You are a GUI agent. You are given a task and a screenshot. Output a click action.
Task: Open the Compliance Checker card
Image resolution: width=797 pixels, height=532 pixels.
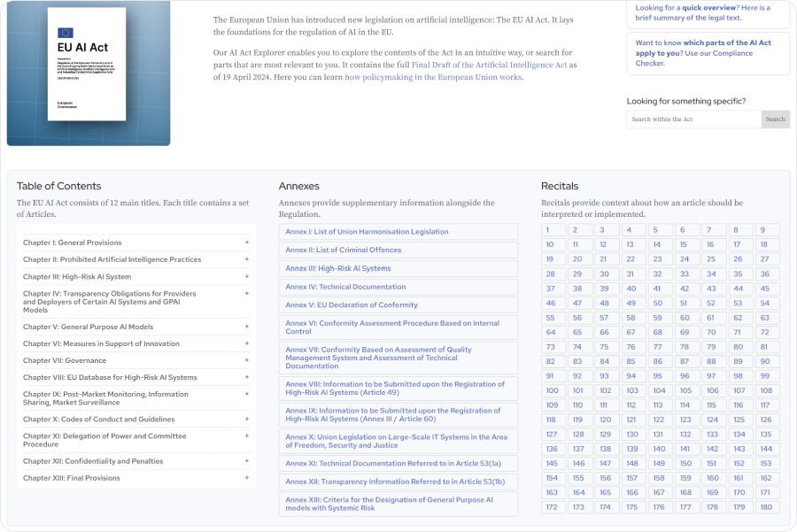pos(708,53)
